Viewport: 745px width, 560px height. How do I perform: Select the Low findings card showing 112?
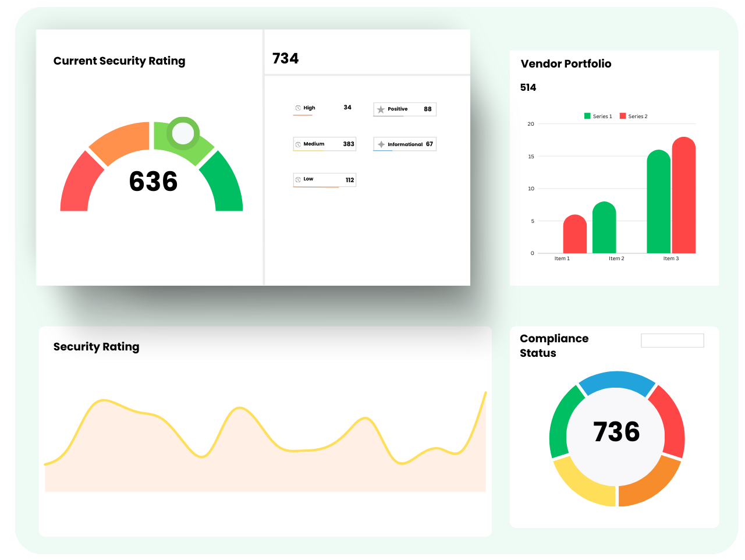[x=324, y=180]
